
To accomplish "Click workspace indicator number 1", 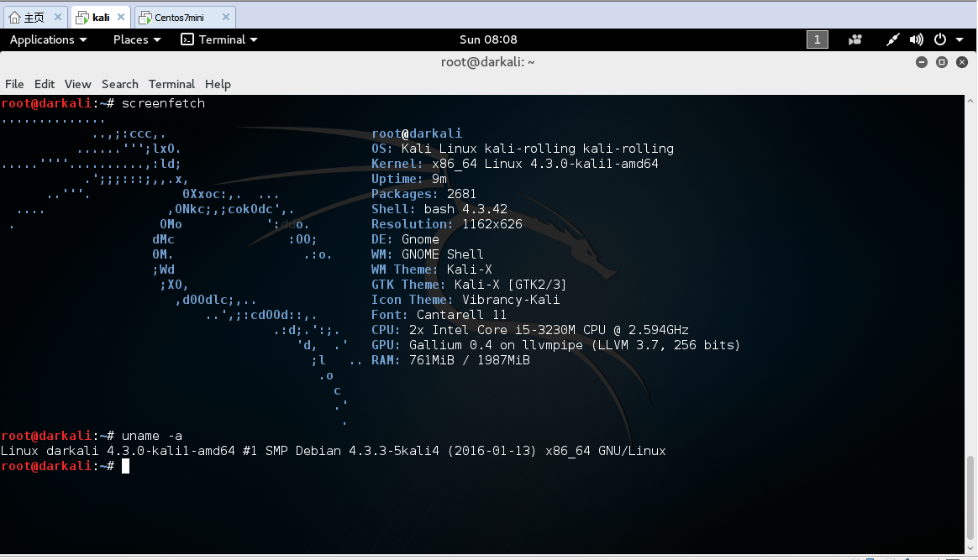I will pos(817,39).
